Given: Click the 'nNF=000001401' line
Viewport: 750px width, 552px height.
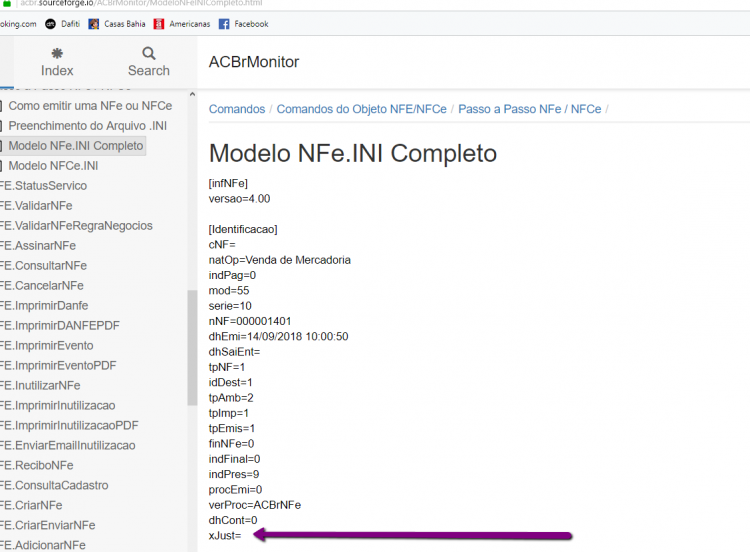Looking at the screenshot, I should [x=250, y=321].
